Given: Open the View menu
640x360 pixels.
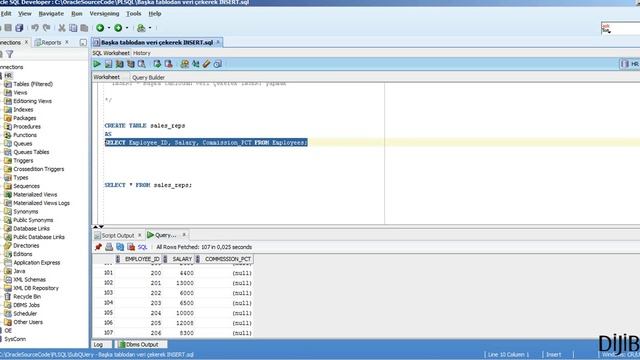Looking at the screenshot, I should coord(24,13).
